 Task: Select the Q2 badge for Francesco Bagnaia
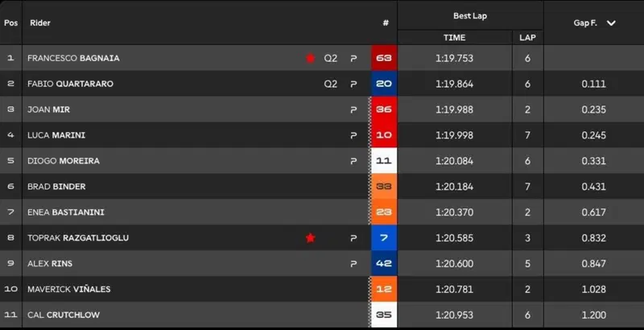pyautogui.click(x=331, y=58)
